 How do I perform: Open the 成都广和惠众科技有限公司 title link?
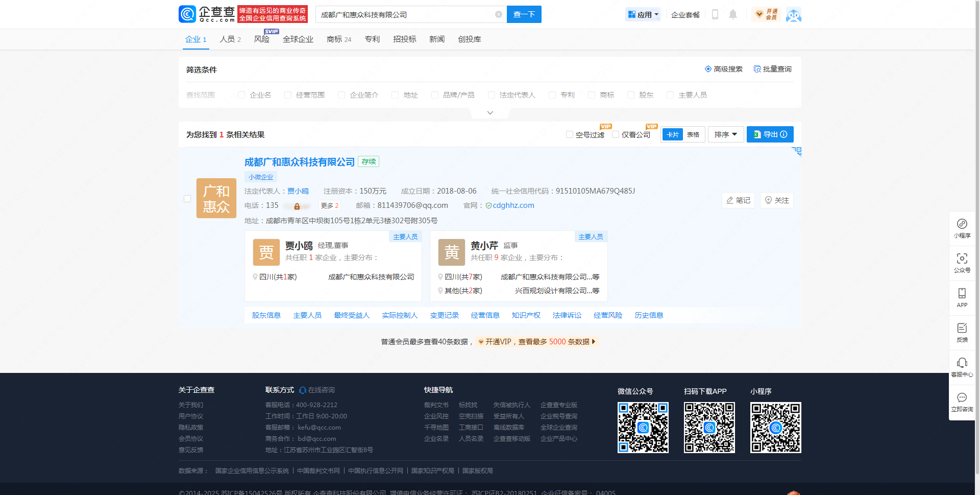(x=300, y=162)
